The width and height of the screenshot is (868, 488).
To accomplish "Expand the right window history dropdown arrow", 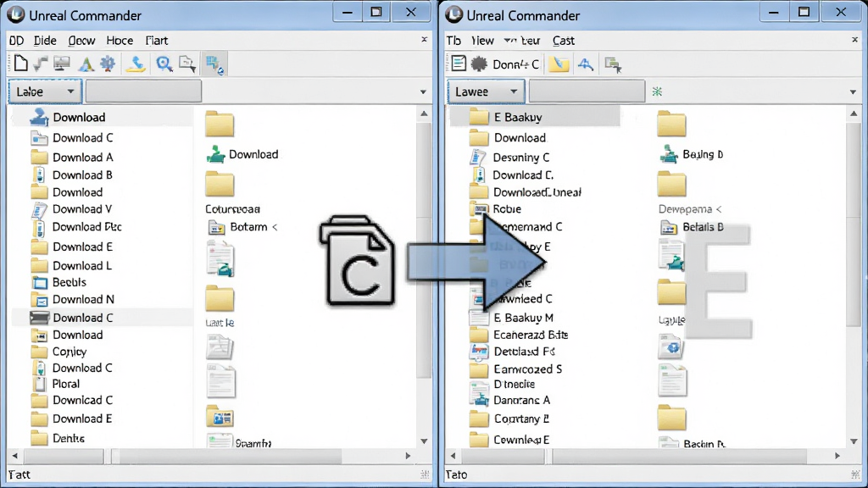I will click(853, 91).
